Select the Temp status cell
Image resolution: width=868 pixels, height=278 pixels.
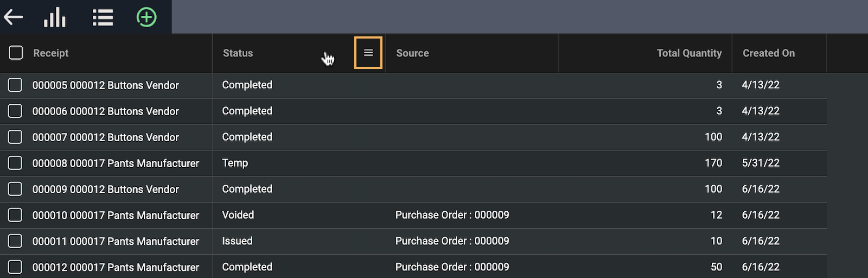coord(235,163)
